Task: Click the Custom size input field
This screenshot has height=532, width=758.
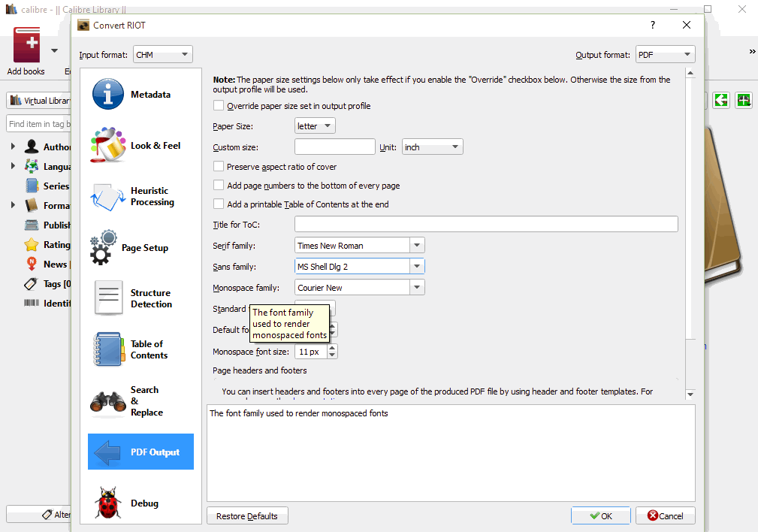Action: click(x=334, y=147)
